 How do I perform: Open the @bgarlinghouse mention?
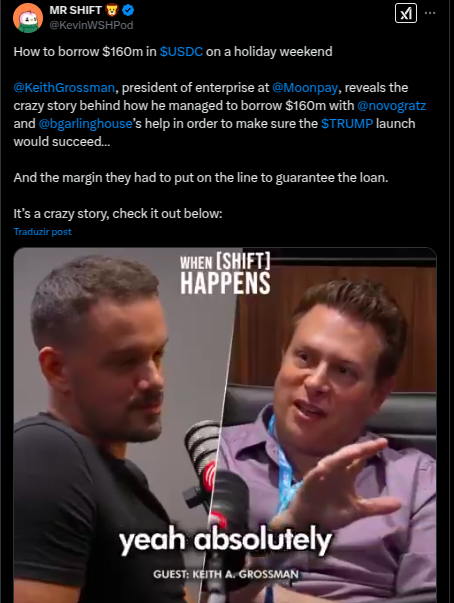(x=85, y=123)
